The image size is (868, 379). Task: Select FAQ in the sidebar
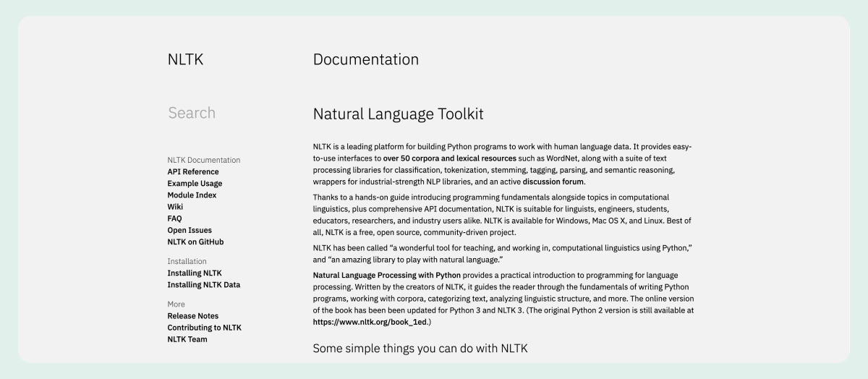(x=174, y=218)
